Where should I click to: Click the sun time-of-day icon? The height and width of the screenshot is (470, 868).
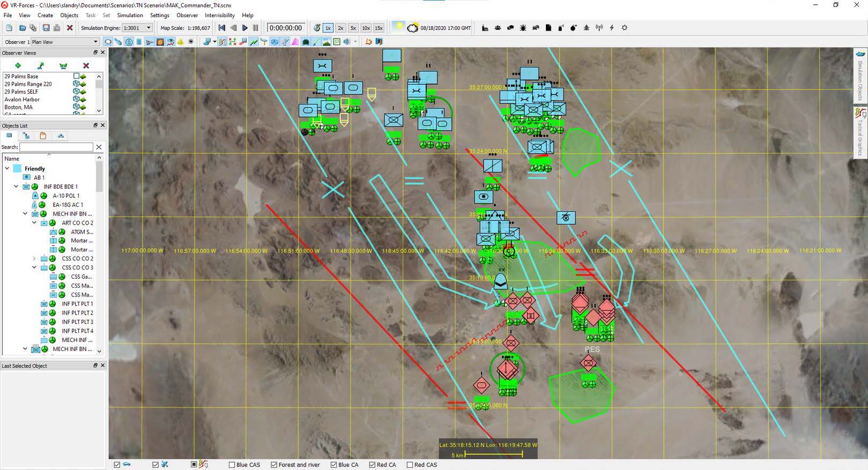click(398, 27)
